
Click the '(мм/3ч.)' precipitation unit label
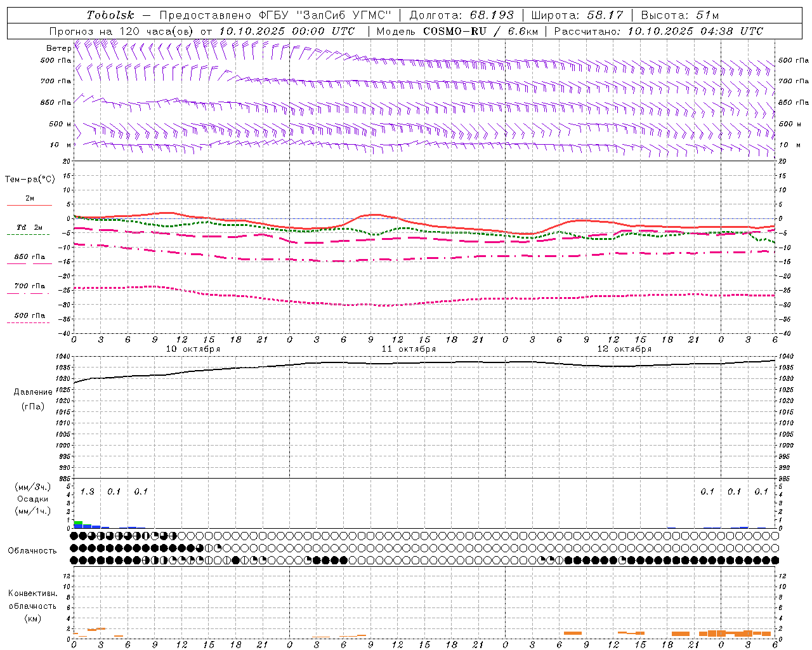coord(32,487)
